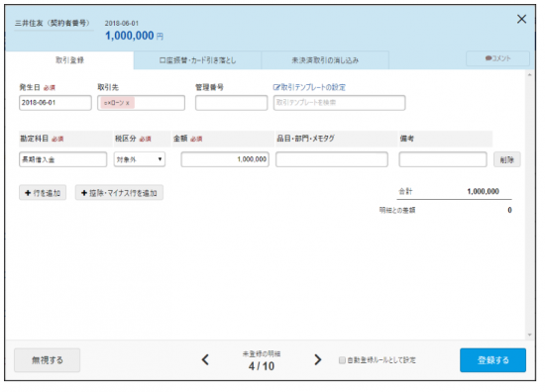Enable 自動登録ルールとして設定 checkbox

tap(342, 360)
